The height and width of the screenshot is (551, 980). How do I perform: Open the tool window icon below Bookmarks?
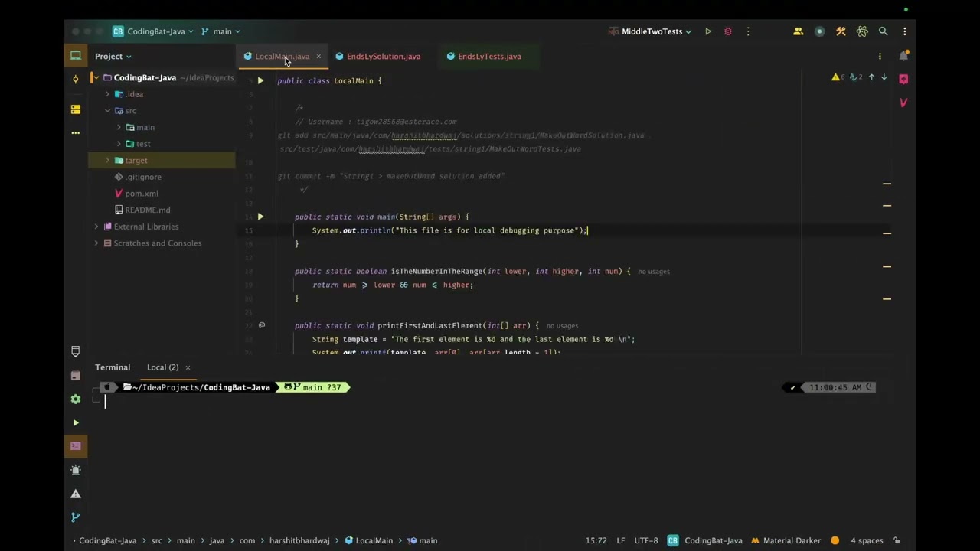[x=75, y=375]
